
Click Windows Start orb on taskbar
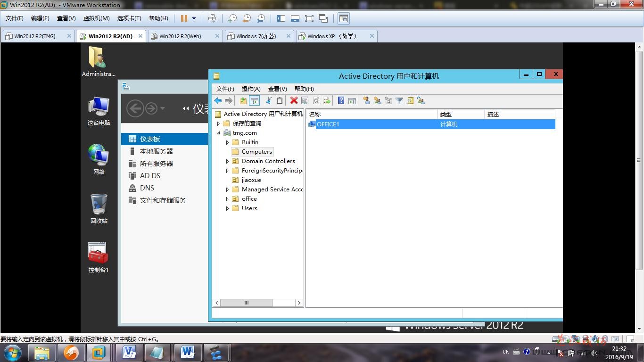(x=13, y=353)
